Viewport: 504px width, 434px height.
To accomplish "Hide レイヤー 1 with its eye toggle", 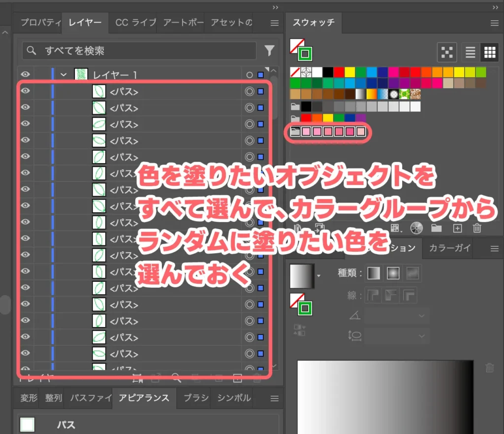I will (25, 74).
